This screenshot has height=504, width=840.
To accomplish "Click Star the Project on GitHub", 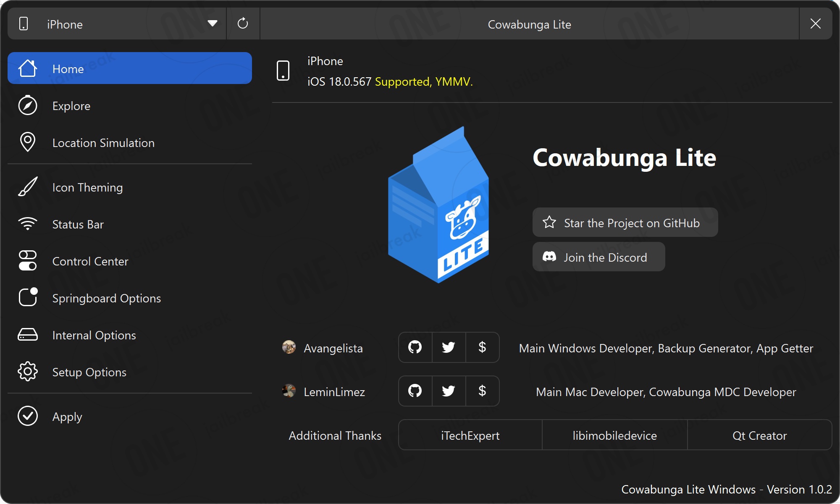I will (625, 222).
